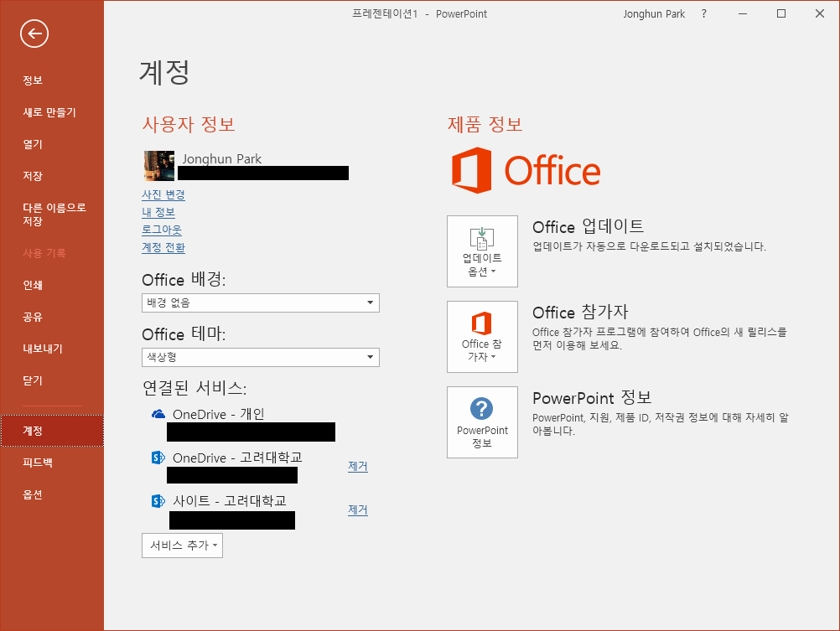Click the PowerPoint 정보 heading text
840x631 pixels.
pyautogui.click(x=592, y=398)
